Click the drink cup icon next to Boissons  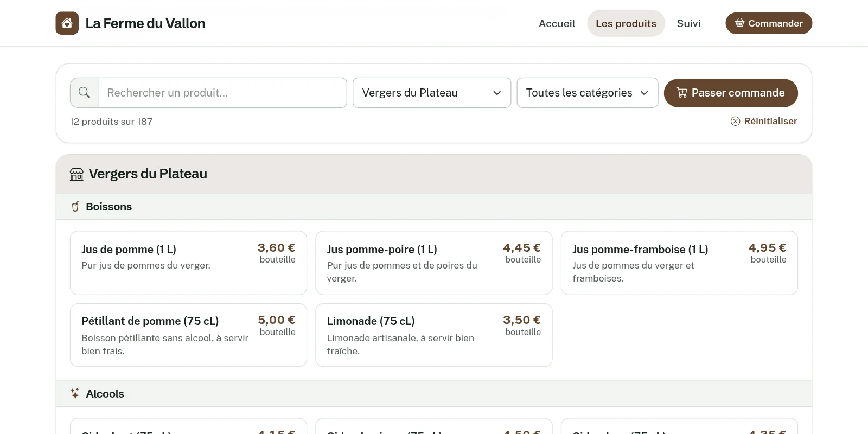click(75, 207)
